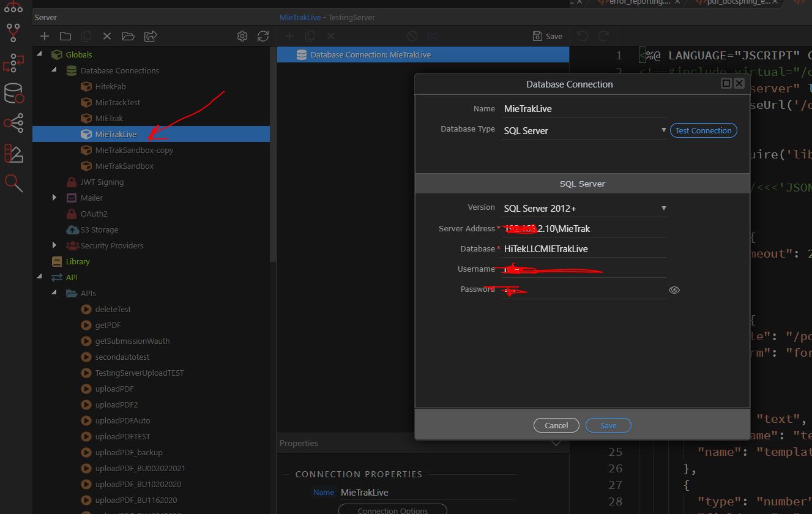812x514 pixels.
Task: Click the branching workflow icon in left sidebar
Action: [13, 32]
